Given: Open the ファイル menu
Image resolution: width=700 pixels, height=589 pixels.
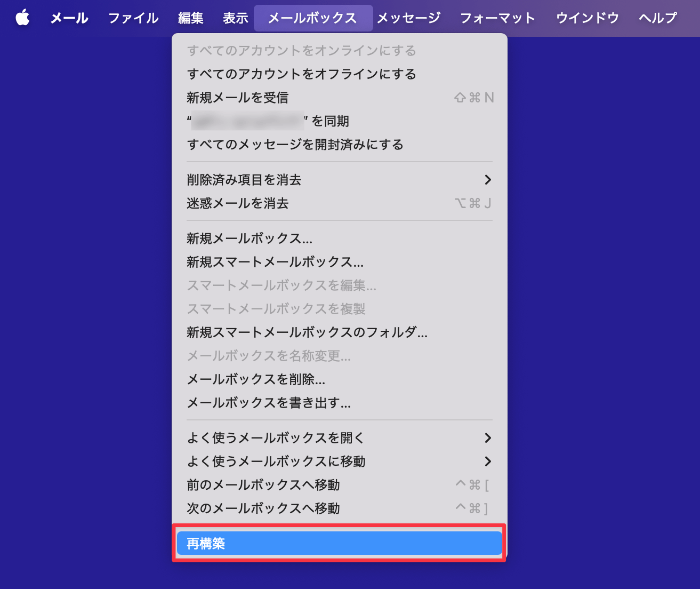Looking at the screenshot, I should point(133,18).
